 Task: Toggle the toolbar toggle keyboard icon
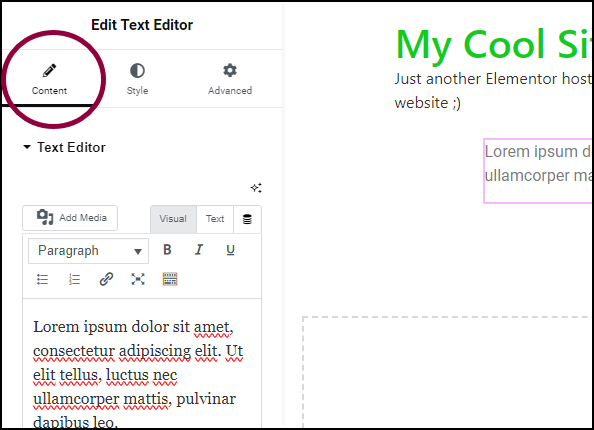(x=170, y=280)
